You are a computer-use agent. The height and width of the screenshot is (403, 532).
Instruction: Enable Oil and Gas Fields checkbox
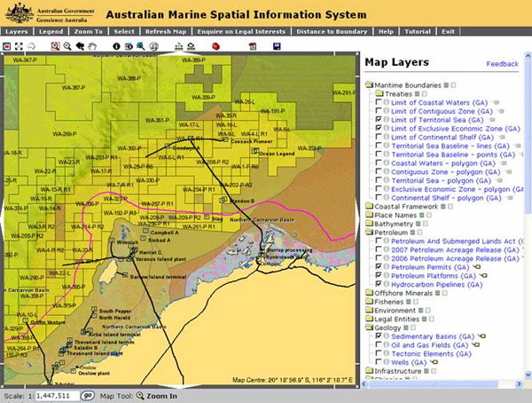tap(379, 344)
